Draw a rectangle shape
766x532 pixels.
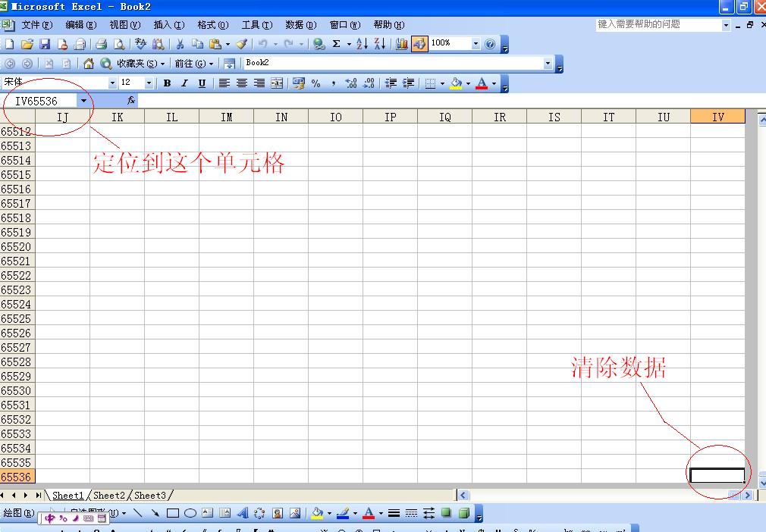(173, 513)
